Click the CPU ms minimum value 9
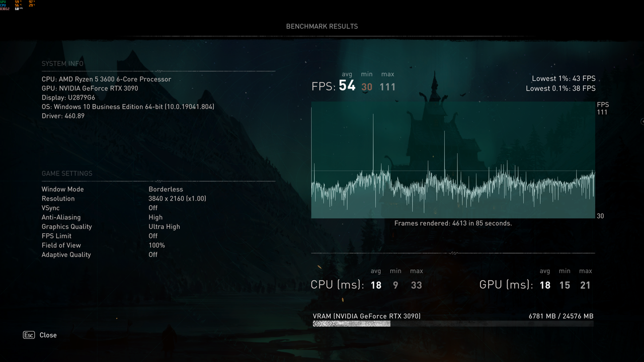The image size is (644, 362). pos(395,286)
